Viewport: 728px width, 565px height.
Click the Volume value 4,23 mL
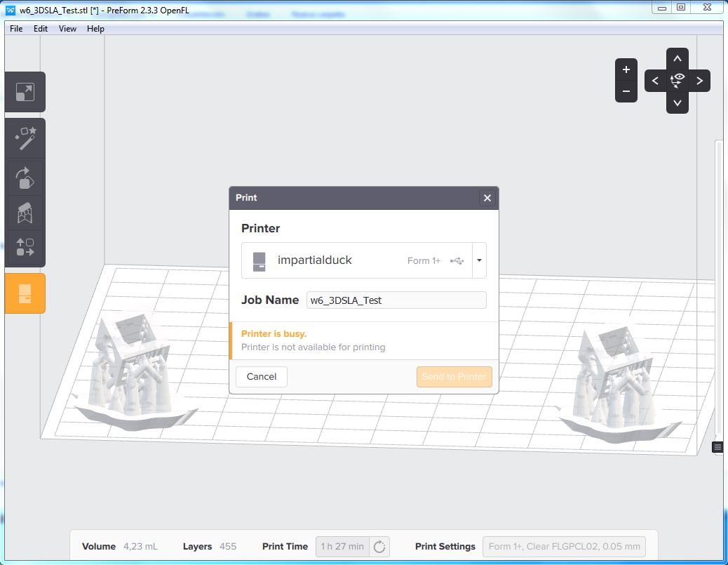(x=140, y=547)
